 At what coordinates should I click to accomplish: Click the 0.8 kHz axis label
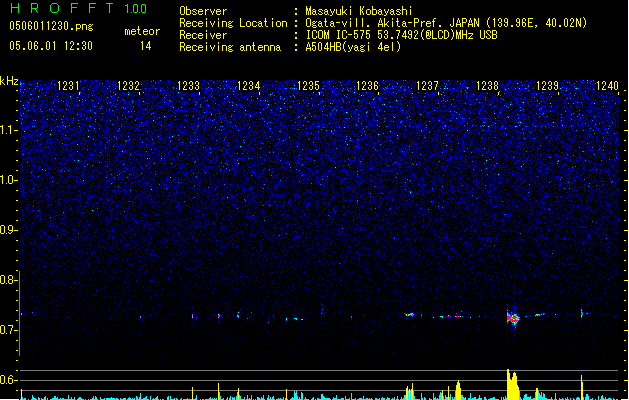(x=8, y=280)
